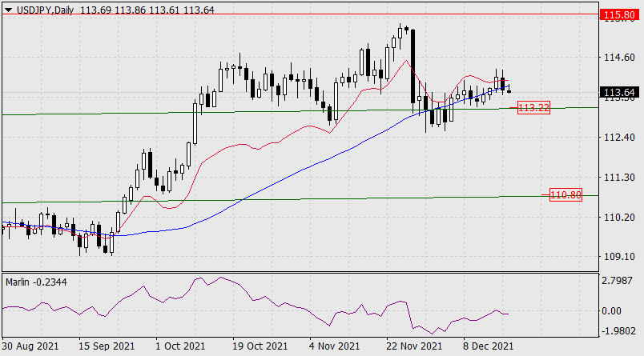Click the 19 Oct 2021 date label

[x=260, y=346]
